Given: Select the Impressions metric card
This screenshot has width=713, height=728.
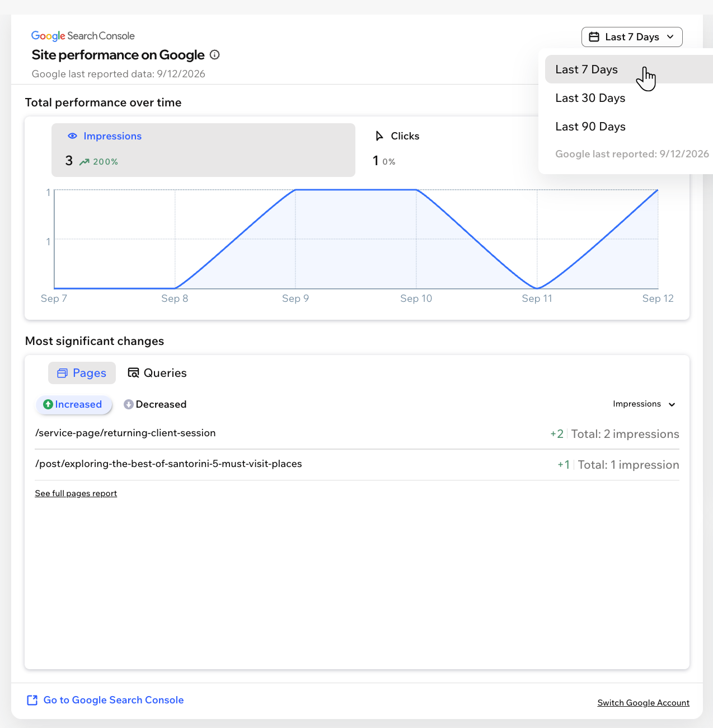Looking at the screenshot, I should coord(203,150).
